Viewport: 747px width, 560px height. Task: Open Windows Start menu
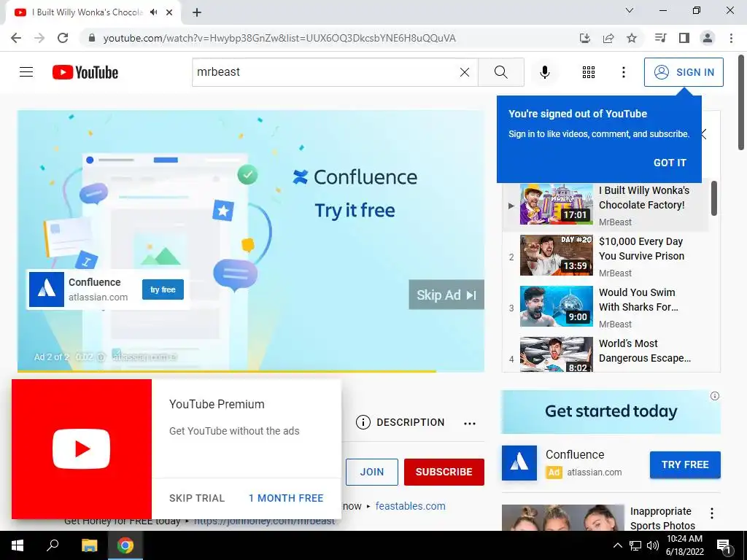18,545
